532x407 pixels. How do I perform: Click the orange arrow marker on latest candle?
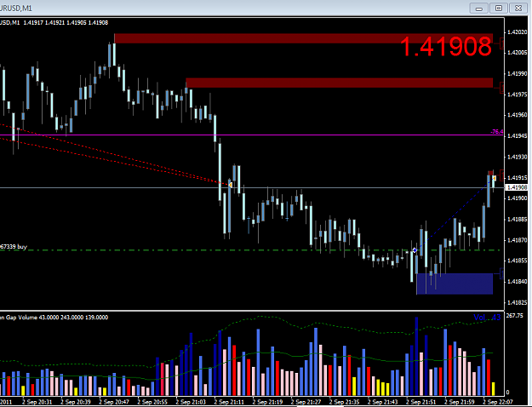[495, 178]
